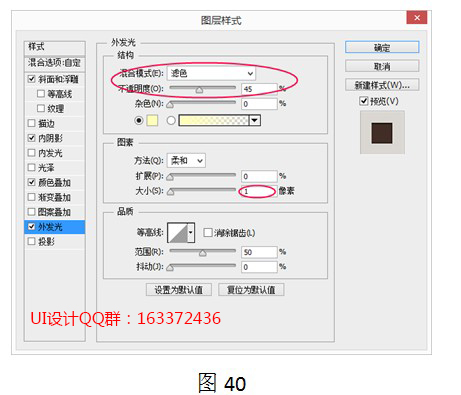Click the dark brown style preview thumbnail
This screenshot has width=461, height=395.
(x=382, y=133)
